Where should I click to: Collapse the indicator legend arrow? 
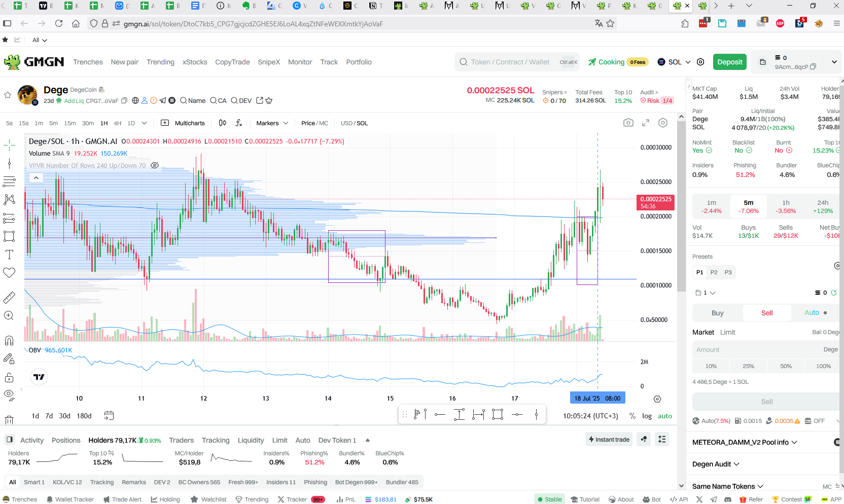coord(36,177)
